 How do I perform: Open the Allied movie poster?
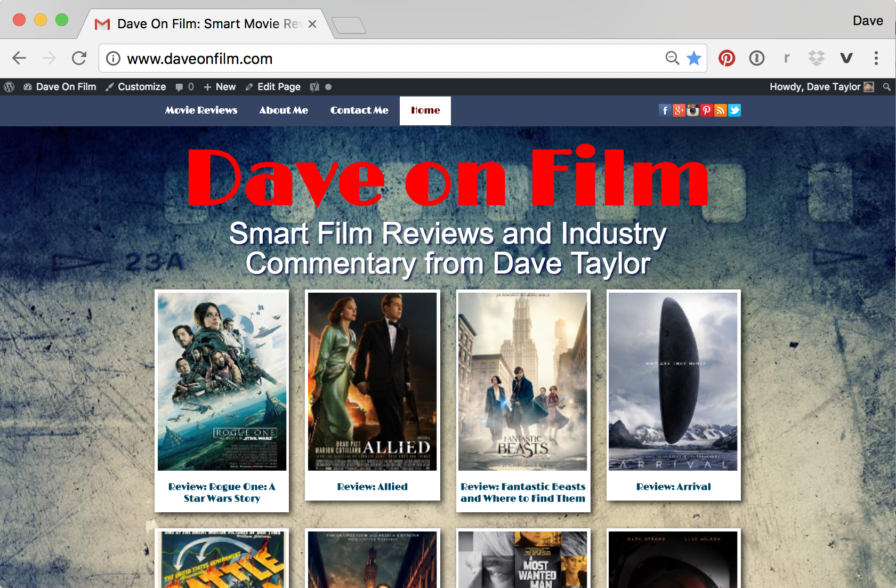pos(372,382)
